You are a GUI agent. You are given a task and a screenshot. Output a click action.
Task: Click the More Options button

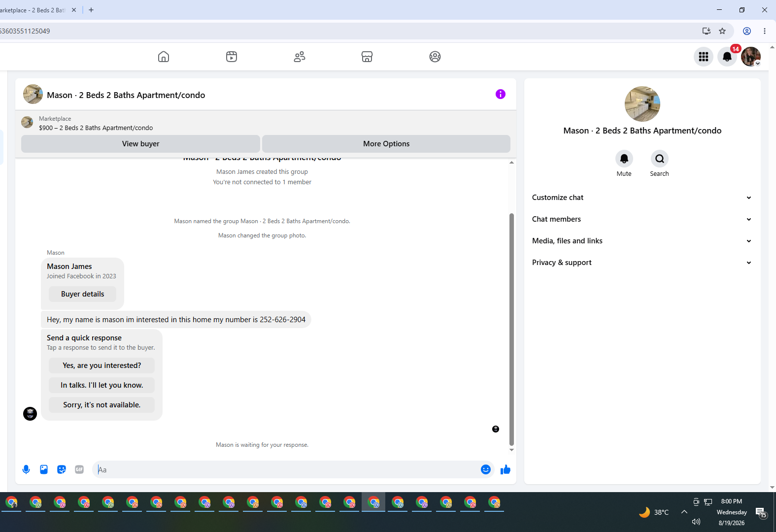[386, 144]
